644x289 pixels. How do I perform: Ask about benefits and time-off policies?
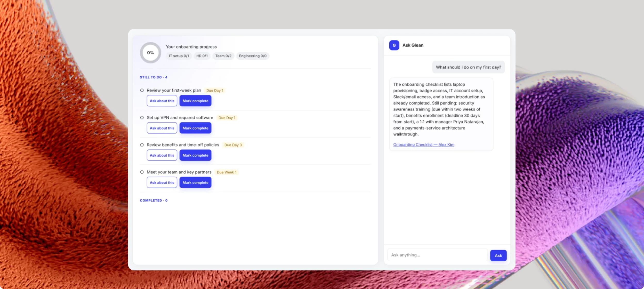162,155
